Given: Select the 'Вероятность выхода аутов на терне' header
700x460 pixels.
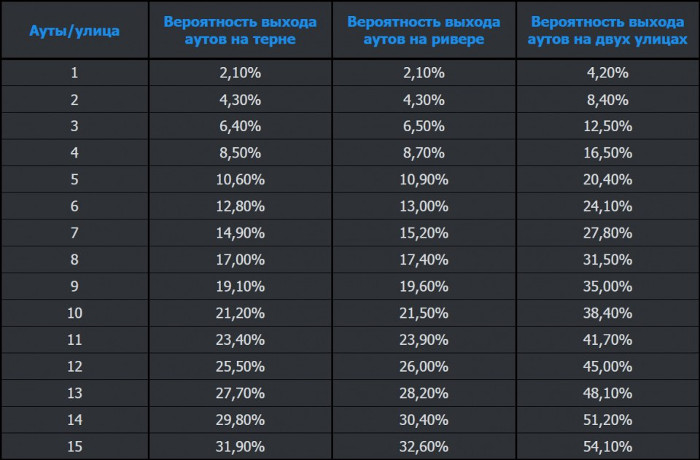Looking at the screenshot, I should coord(239,30).
